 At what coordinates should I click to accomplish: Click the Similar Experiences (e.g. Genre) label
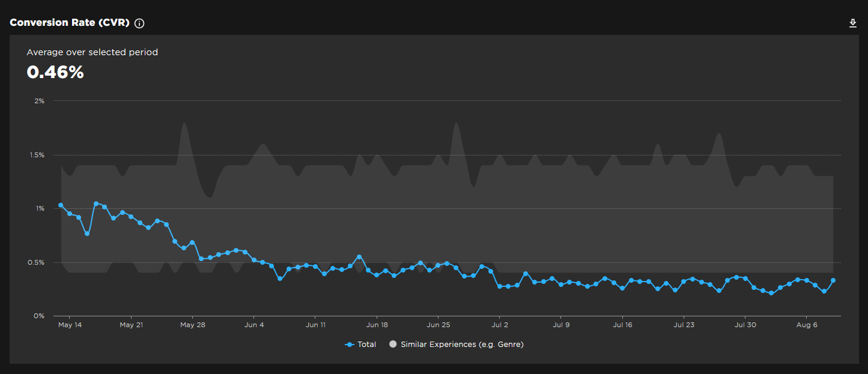(x=463, y=344)
